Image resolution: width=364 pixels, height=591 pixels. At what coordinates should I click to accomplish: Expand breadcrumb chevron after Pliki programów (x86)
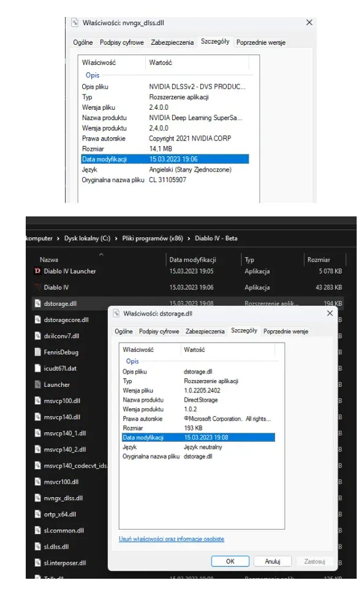[x=189, y=238]
